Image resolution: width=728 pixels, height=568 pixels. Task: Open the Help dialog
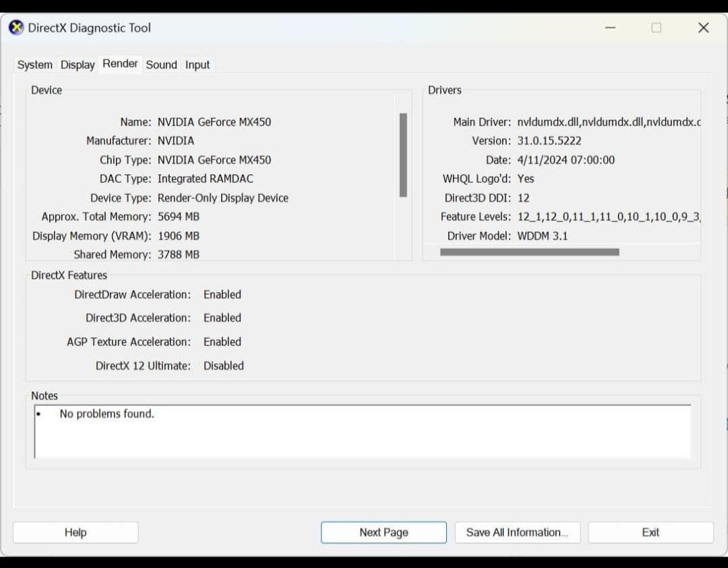click(x=75, y=532)
